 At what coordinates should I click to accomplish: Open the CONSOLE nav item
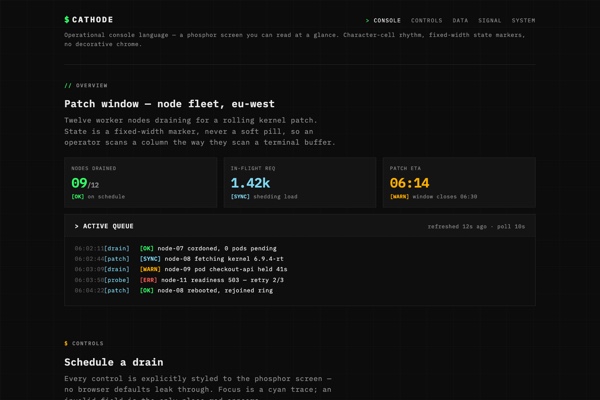[x=387, y=20]
